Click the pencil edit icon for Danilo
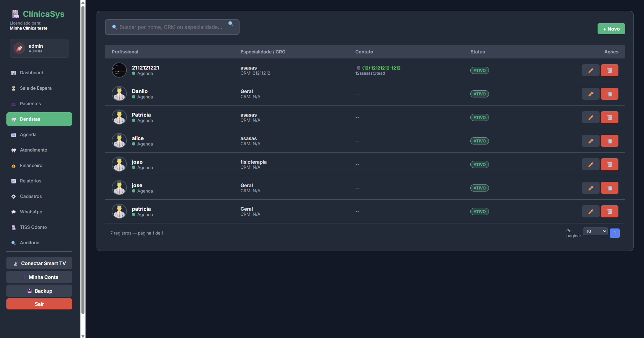Viewport: 644px width, 338px height. [591, 94]
